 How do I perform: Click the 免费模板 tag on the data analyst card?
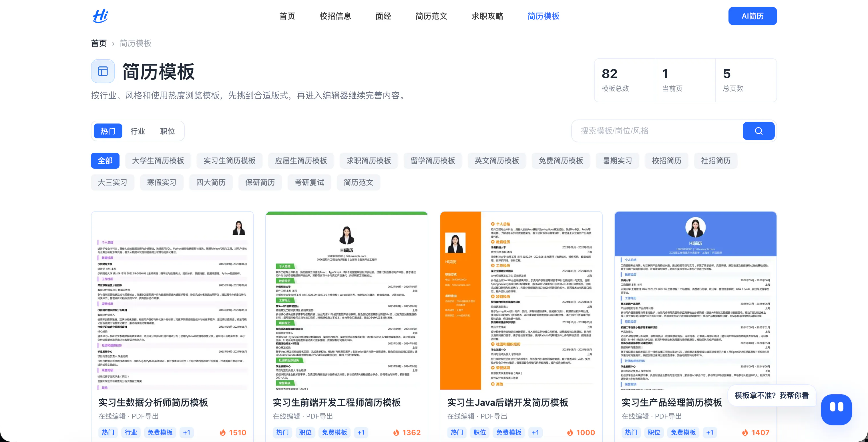coord(160,432)
